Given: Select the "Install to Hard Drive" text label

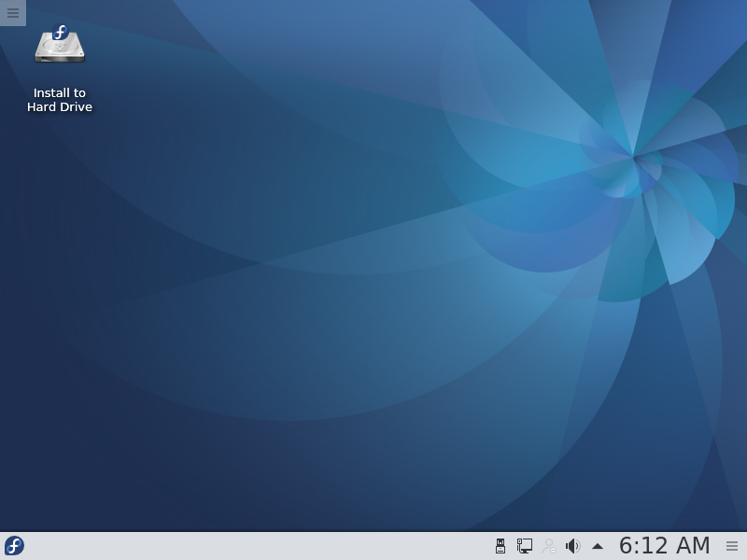Looking at the screenshot, I should click(60, 100).
